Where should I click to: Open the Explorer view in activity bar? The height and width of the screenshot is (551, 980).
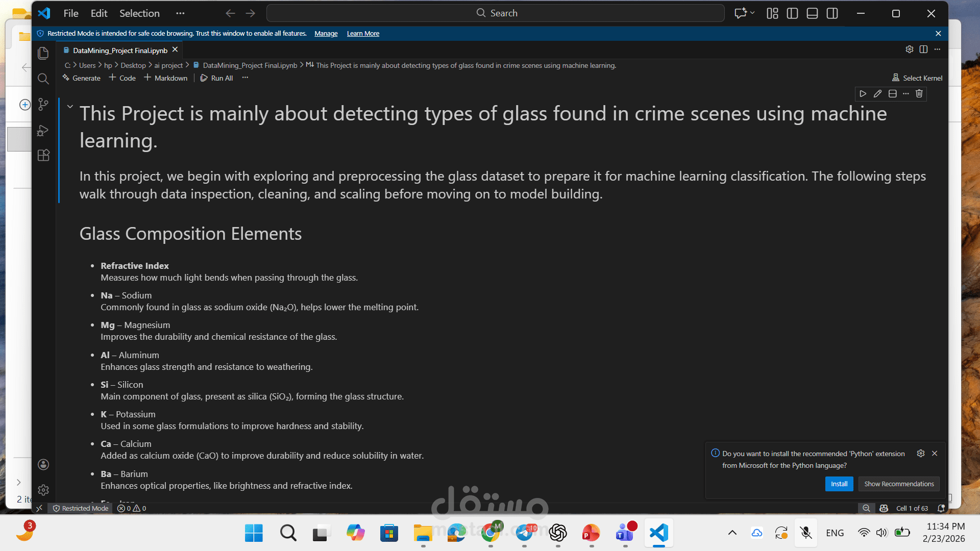tap(43, 53)
